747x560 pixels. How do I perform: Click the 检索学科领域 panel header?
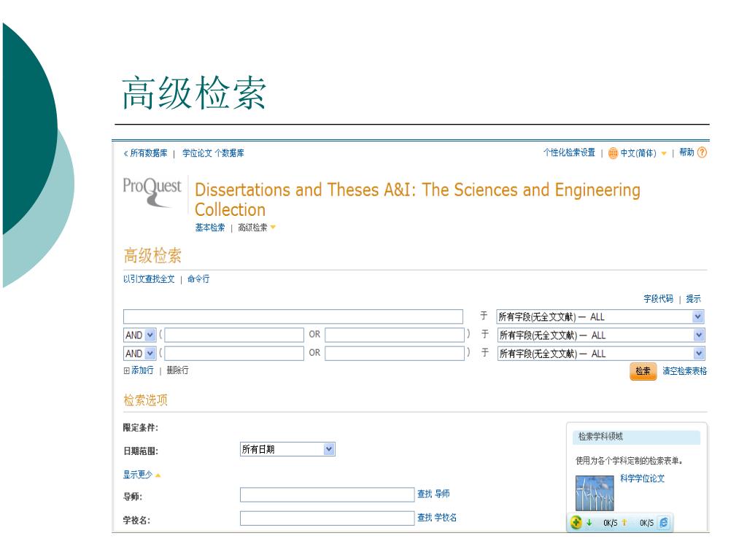pyautogui.click(x=636, y=437)
